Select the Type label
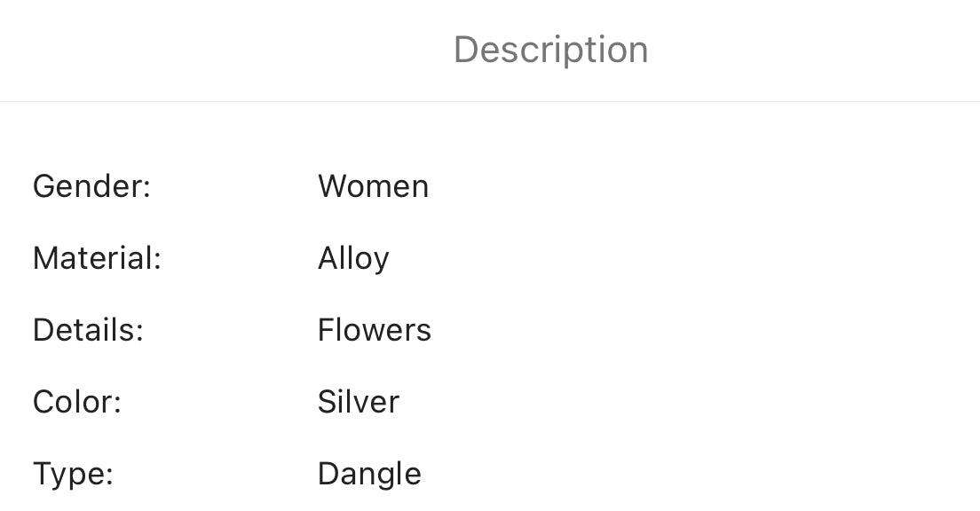The height and width of the screenshot is (511, 980). pos(73,475)
